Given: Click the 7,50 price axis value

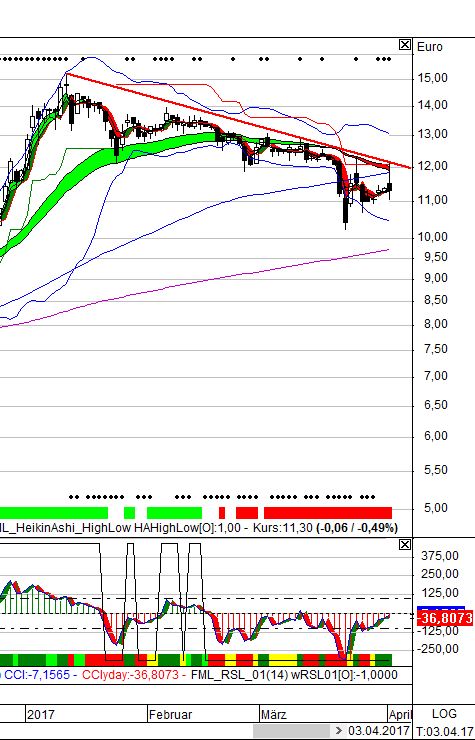Looking at the screenshot, I should 435,349.
